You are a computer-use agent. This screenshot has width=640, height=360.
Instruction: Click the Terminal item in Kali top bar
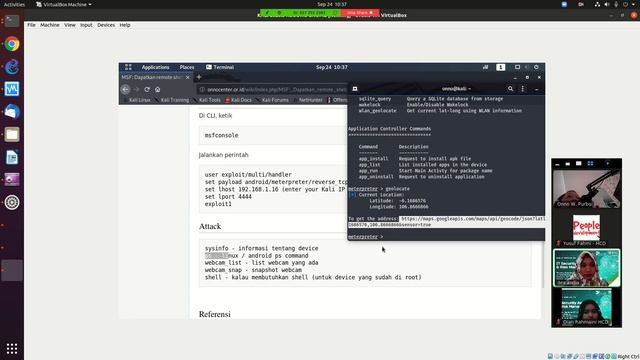coord(220,67)
